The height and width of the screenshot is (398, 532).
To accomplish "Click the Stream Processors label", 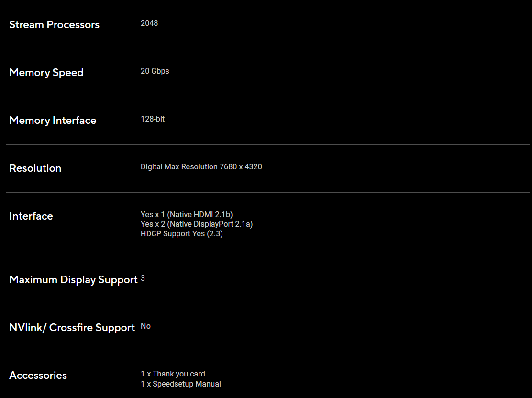I will 54,25.
